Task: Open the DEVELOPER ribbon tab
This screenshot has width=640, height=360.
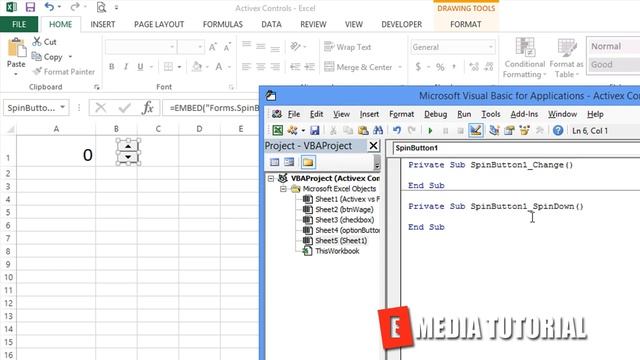Action: (x=402, y=24)
